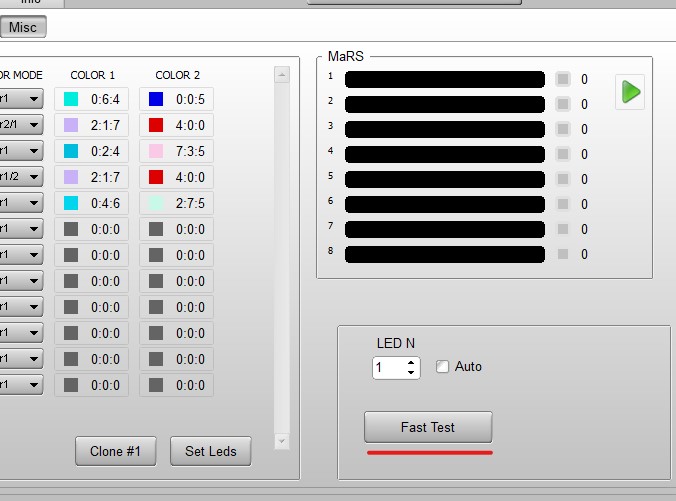Pick the 0:2:4 Color 1 swatch
Viewport: 676px width, 501px height.
71,151
